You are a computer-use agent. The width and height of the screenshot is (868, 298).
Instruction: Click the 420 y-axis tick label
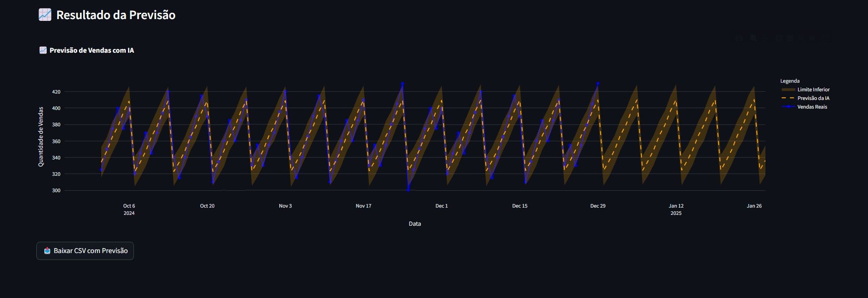(x=56, y=92)
